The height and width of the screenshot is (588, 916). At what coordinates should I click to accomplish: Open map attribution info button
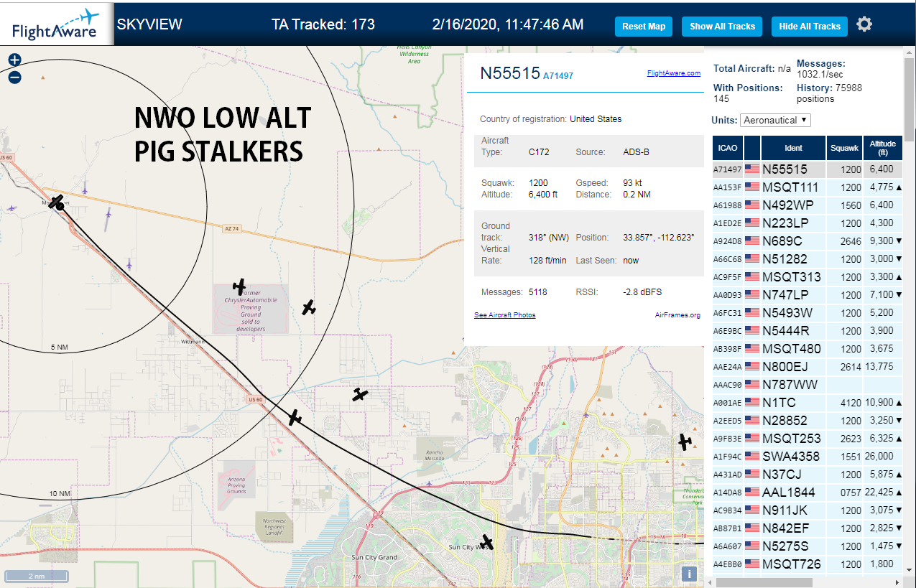[689, 574]
